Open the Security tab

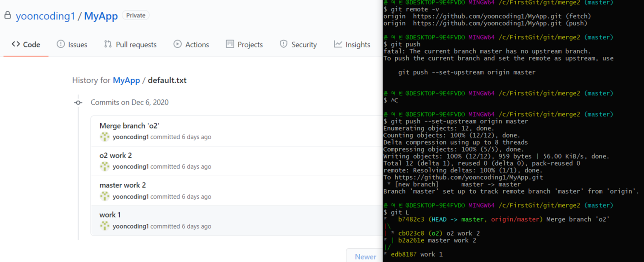coord(298,44)
